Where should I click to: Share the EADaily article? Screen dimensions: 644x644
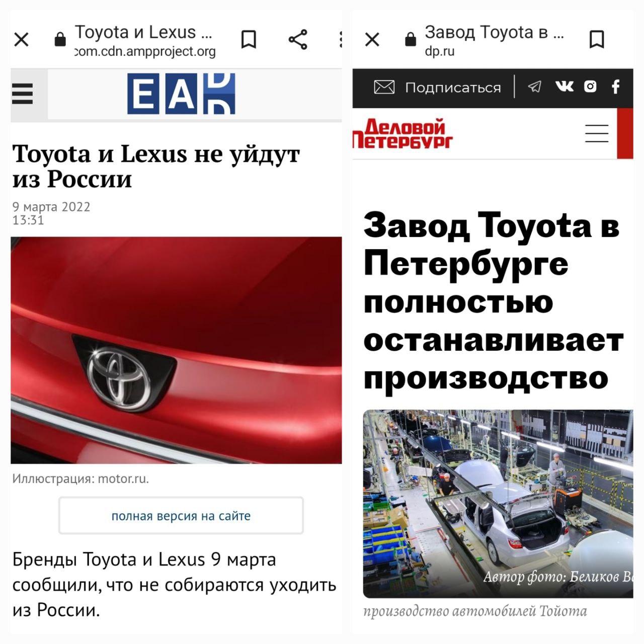298,39
